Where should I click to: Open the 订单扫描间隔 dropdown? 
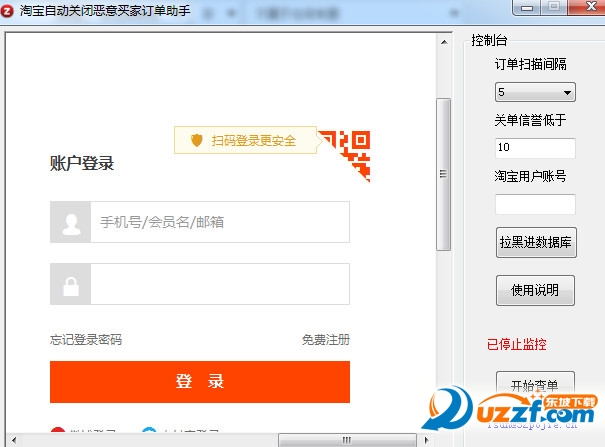(x=535, y=92)
